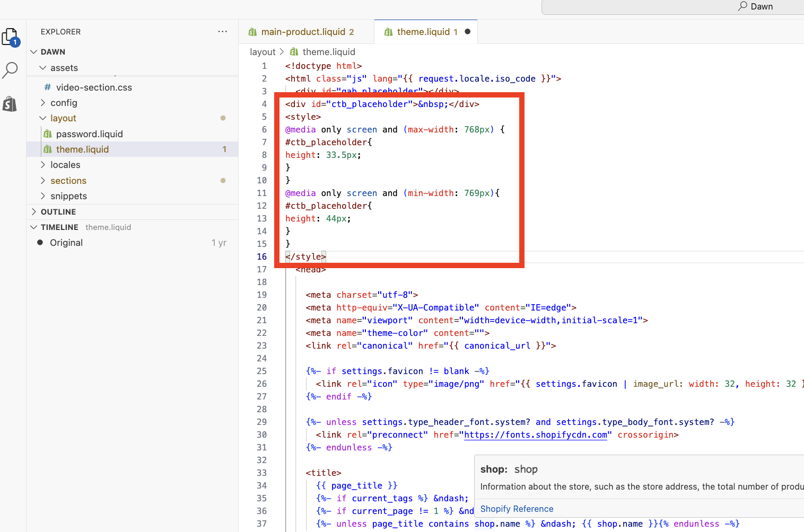Select the Original timeline entry
Screen dimensions: 804x532
pos(66,243)
